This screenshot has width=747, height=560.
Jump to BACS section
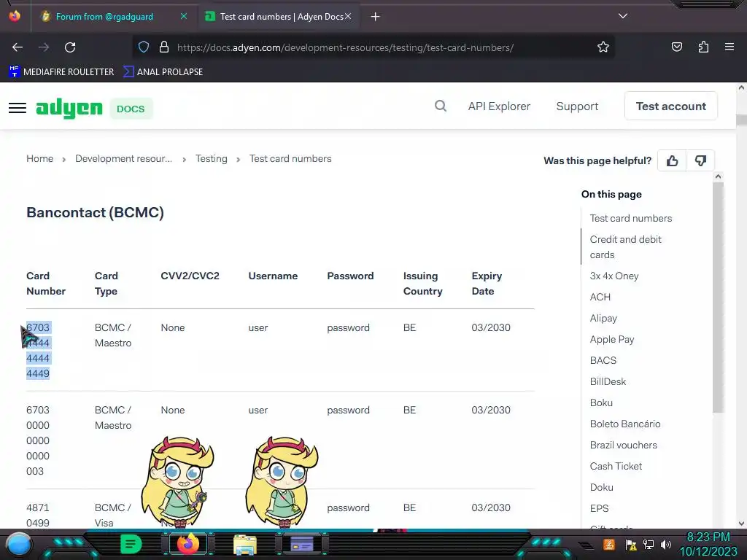click(x=603, y=360)
